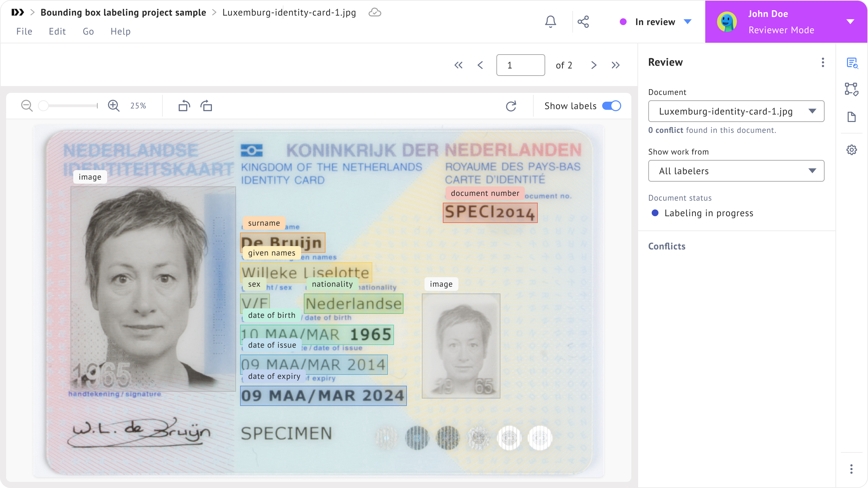Rotate image counterclockwise icon
Viewport: 868px width, 488px height.
(184, 106)
